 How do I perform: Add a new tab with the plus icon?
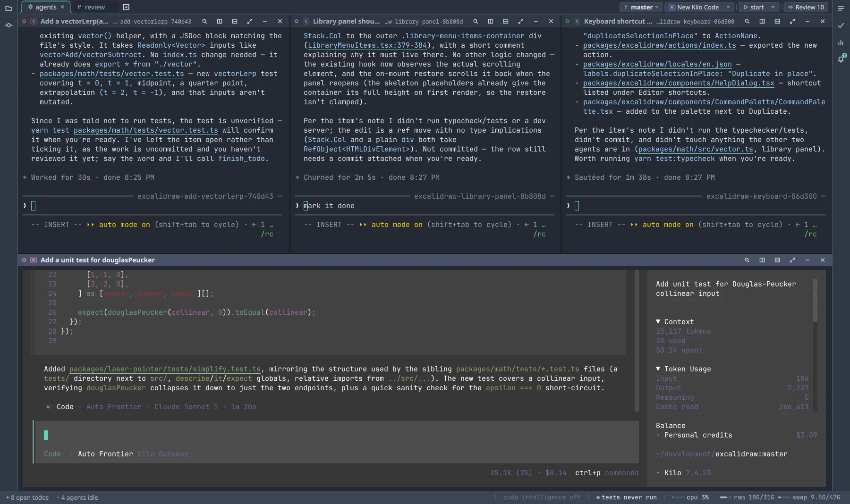click(x=126, y=7)
